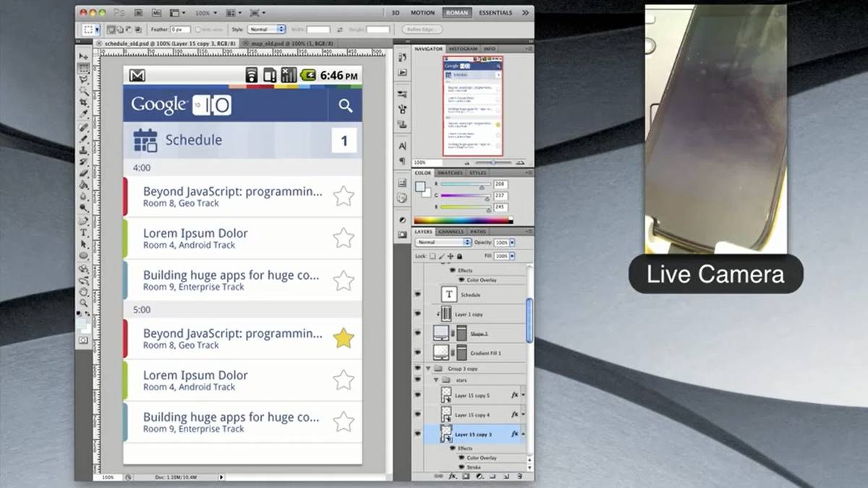Collapse the Group 3 copy folder
Screen dimensions: 868x488
[427, 369]
